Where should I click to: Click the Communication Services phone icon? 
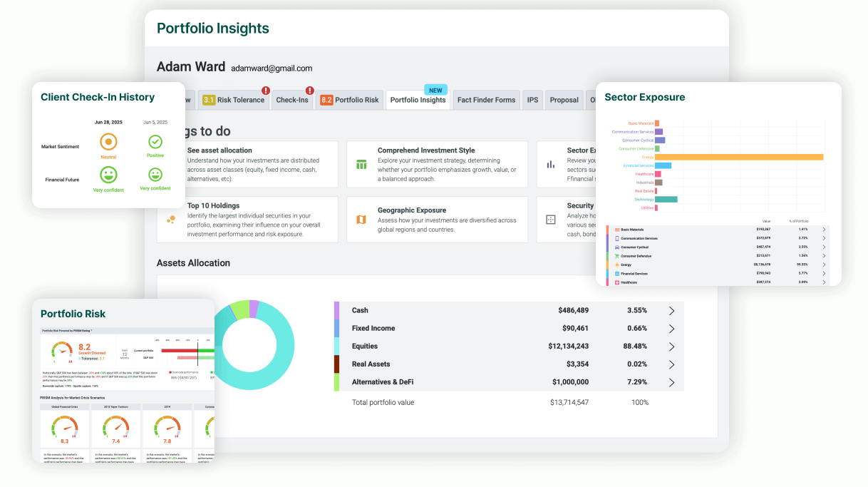[616, 238]
